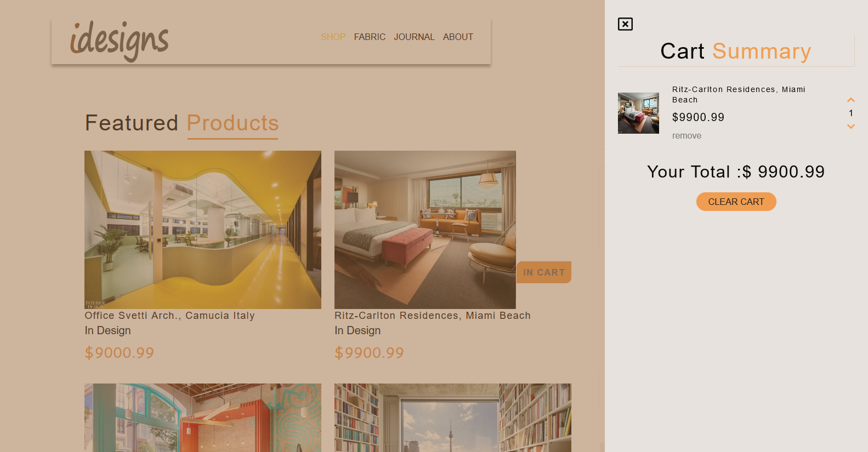
Task: Increase Ritz-Carlton item quantity with up chevron
Action: tap(851, 100)
